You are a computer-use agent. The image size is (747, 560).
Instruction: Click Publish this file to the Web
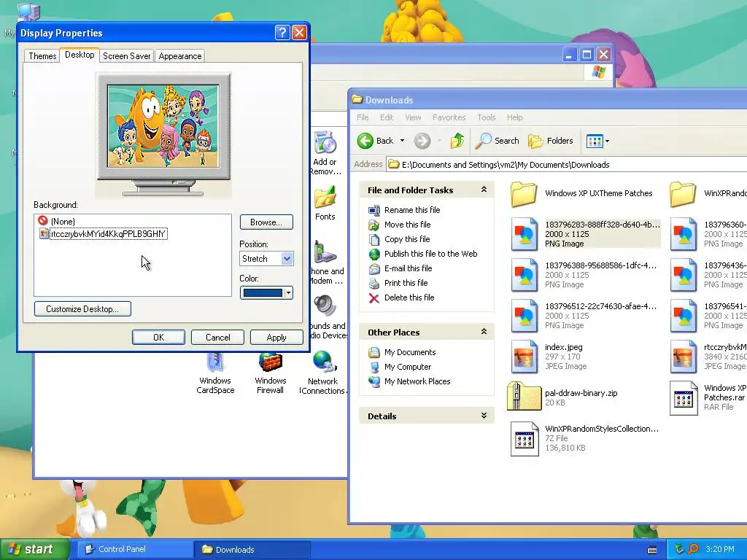click(430, 254)
